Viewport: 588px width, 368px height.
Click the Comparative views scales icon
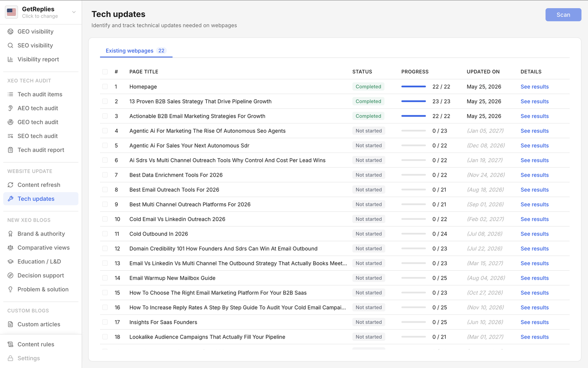coord(11,248)
